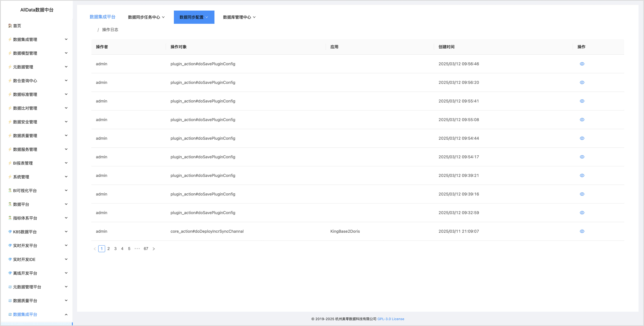
Task: Click the icon beside BI可视化平台
Action: tap(10, 190)
